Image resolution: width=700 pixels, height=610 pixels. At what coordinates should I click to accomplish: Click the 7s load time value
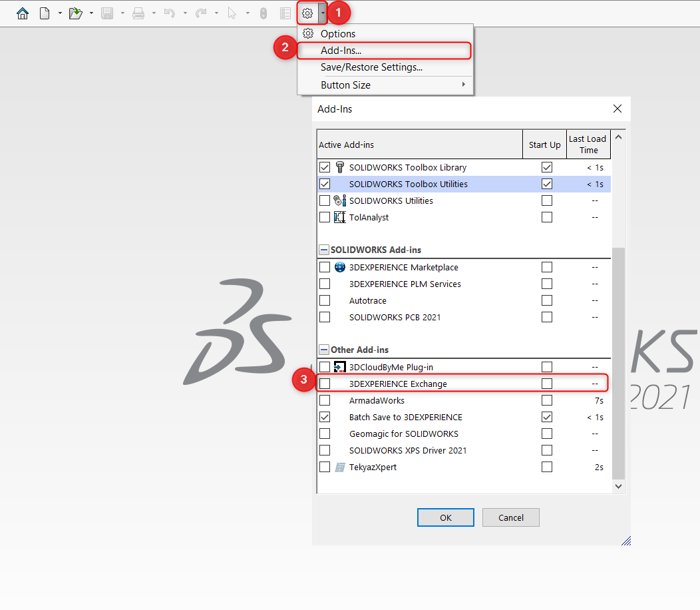tap(599, 400)
